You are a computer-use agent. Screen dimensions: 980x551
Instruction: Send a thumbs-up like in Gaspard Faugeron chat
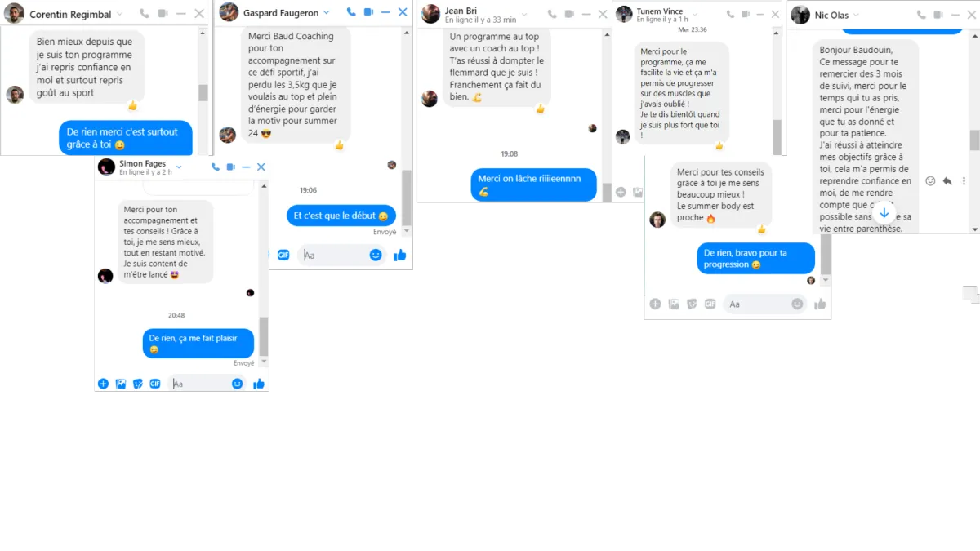tap(400, 255)
